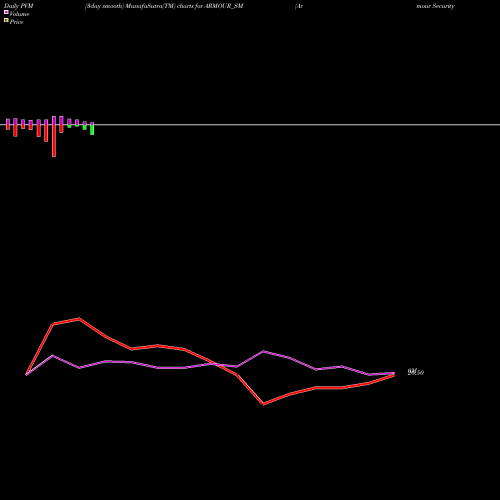Click the magenta Volume legend swatch
Screen dimensions: 500x500
point(6,12)
